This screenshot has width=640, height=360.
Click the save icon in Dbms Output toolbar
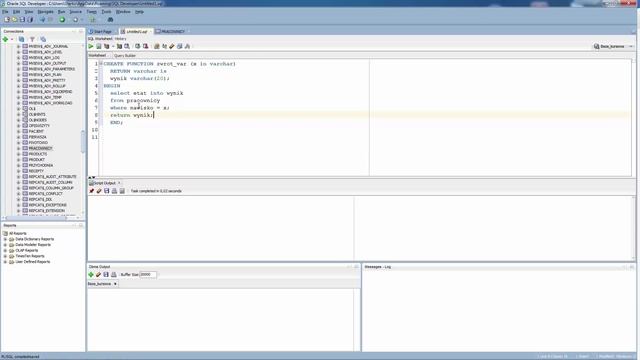click(106, 275)
